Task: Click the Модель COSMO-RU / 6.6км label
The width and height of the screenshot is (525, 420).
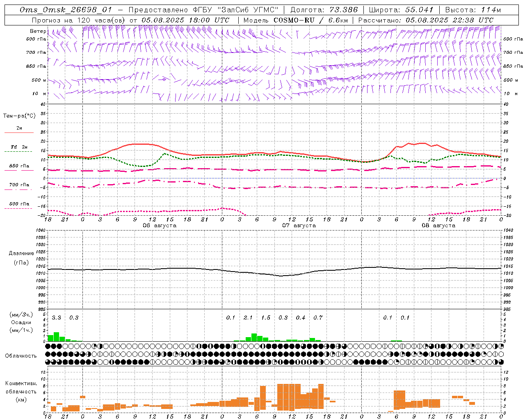Action: click(296, 20)
